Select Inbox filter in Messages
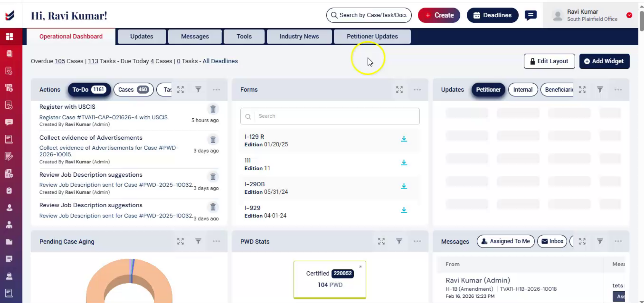The height and width of the screenshot is (303, 644). click(x=552, y=241)
